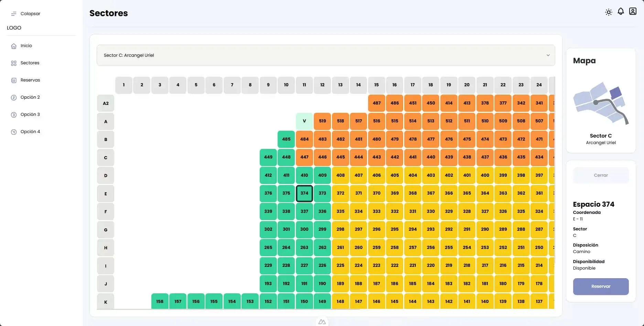Click the Opción 4 clock icon
Viewport: 644px width, 326px height.
(x=13, y=132)
